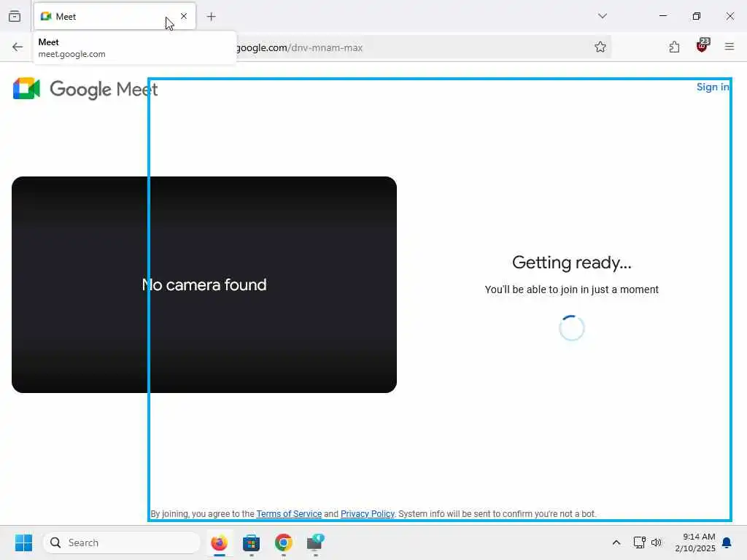Click the Getting ready heading text
The image size is (747, 560).
click(x=571, y=262)
